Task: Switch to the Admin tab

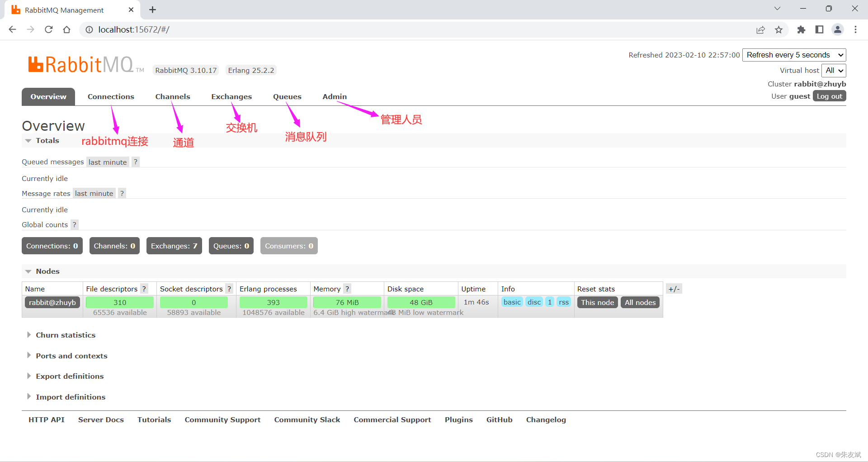Action: (x=335, y=97)
